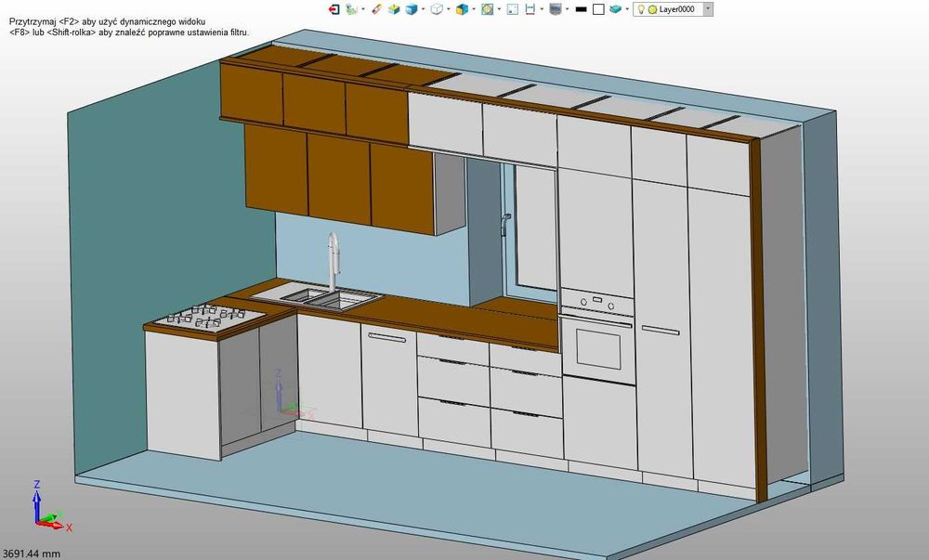
Task: Open the Layer0000 dropdown list
Action: click(x=708, y=9)
